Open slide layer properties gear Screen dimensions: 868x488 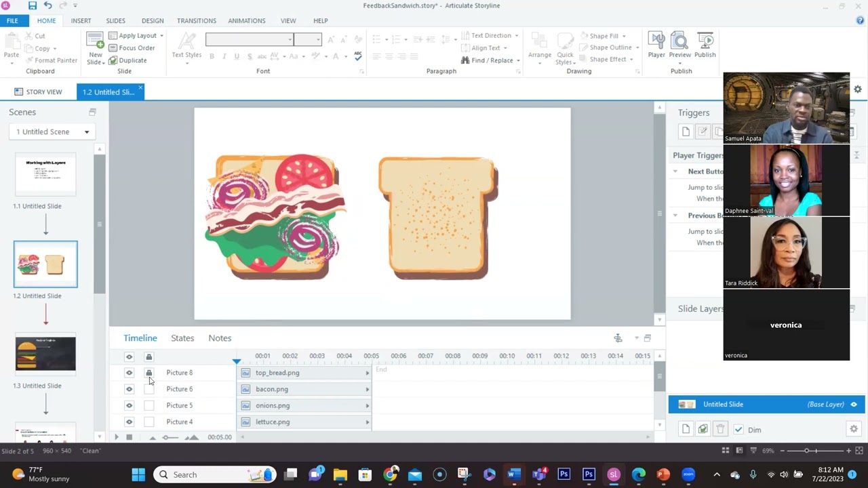pos(854,429)
